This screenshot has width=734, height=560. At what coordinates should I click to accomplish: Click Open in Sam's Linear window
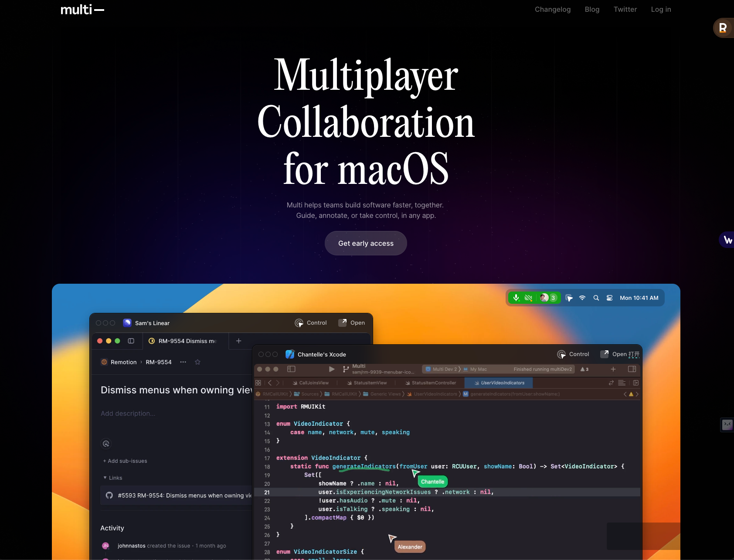[x=352, y=323]
